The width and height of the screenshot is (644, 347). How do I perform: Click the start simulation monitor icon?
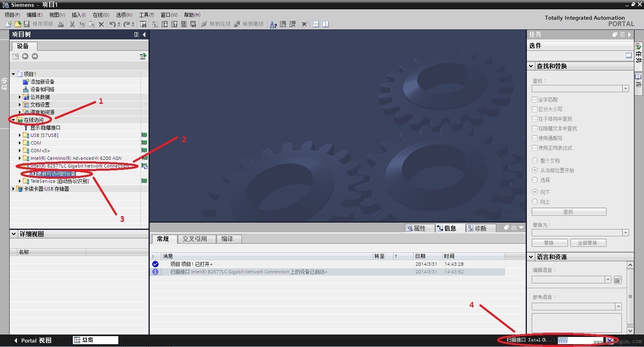pos(184,24)
